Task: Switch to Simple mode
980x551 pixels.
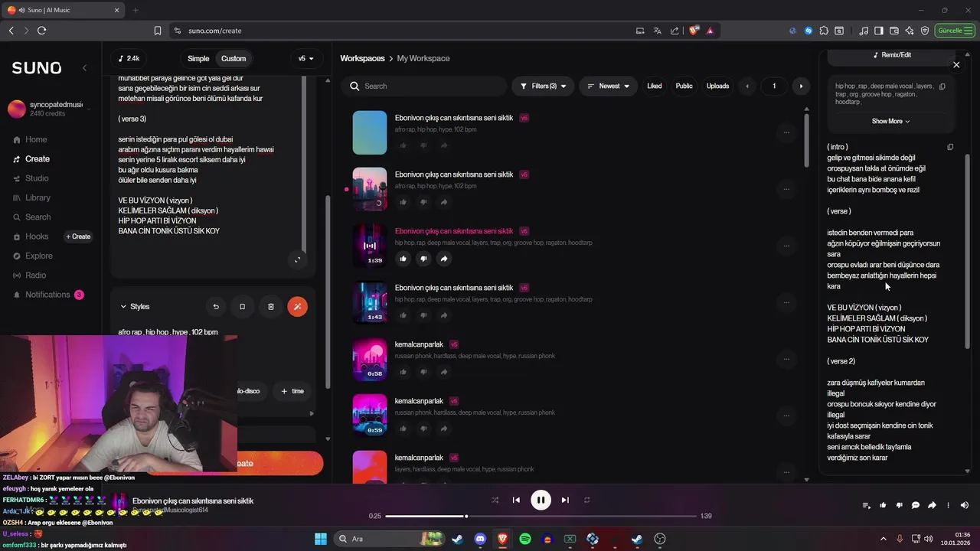Action: coord(198,58)
